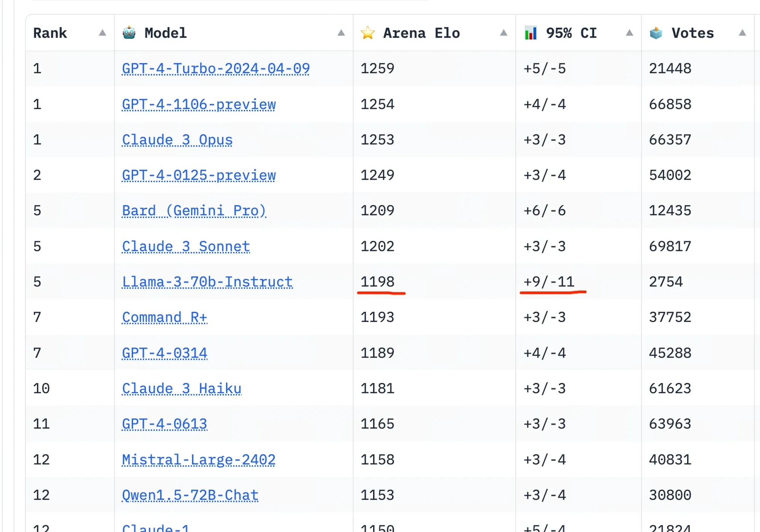Click the star icon beside Arena Elo

click(367, 33)
